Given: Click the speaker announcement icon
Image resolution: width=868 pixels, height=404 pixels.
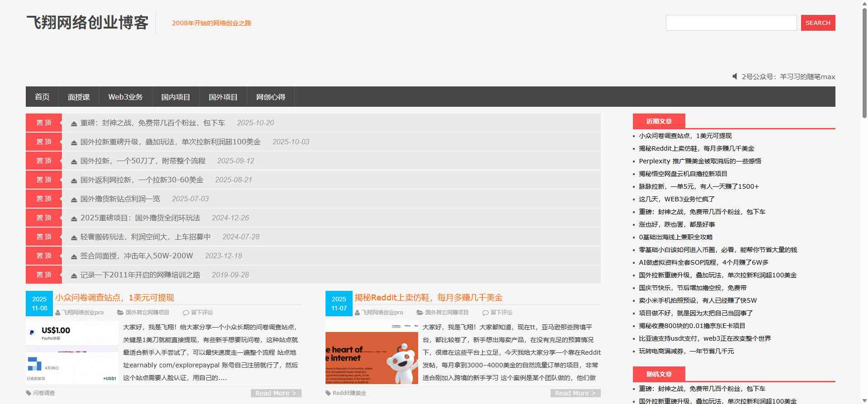Looking at the screenshot, I should [735, 76].
